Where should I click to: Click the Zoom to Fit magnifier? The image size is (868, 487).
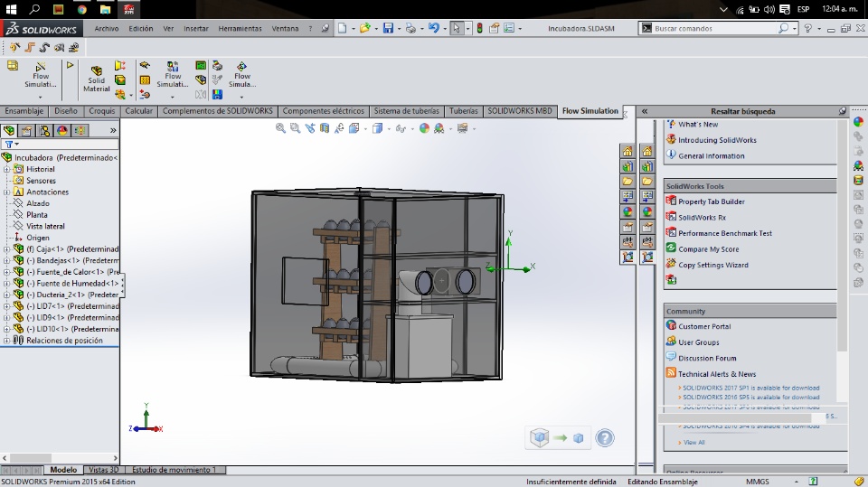[x=280, y=128]
